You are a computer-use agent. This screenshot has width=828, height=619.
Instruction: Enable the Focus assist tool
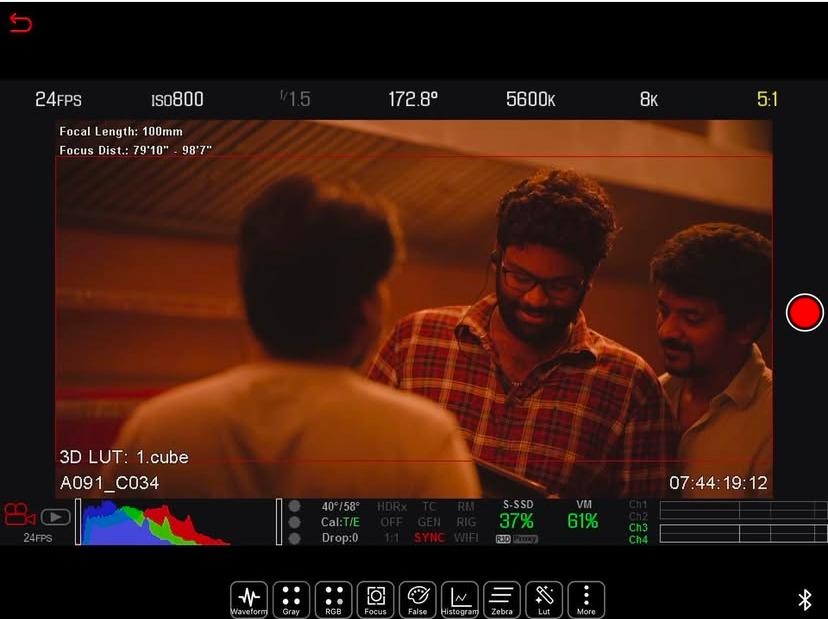[376, 599]
